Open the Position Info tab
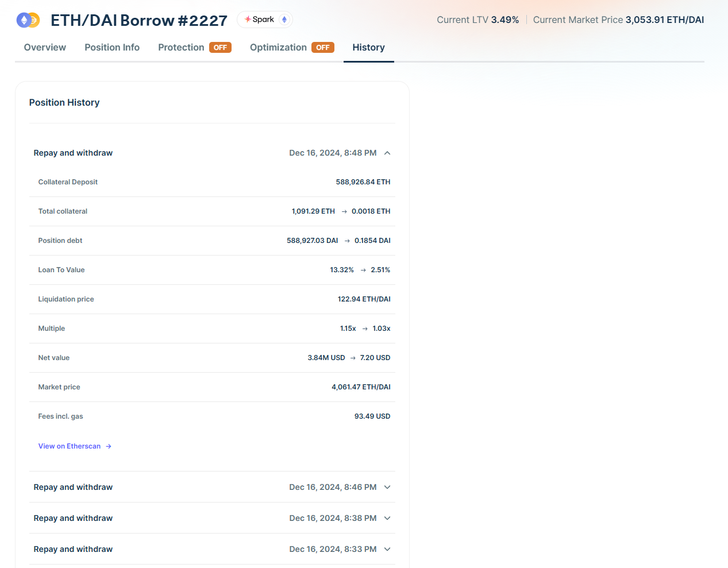 click(112, 48)
